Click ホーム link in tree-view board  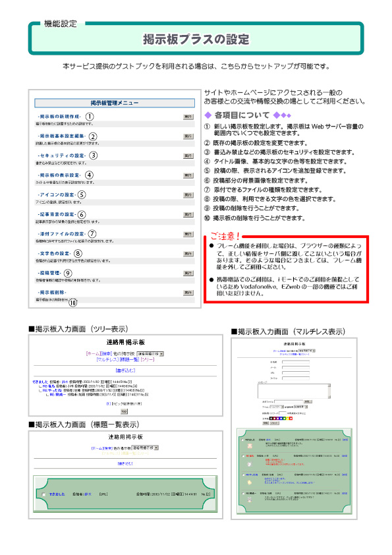pyautogui.click(x=94, y=353)
